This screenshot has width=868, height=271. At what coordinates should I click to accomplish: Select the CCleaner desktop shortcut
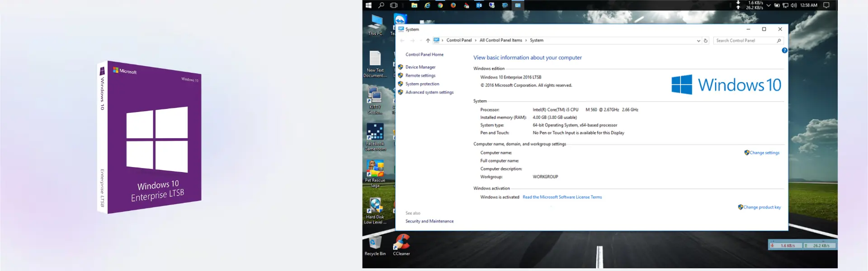tap(401, 245)
